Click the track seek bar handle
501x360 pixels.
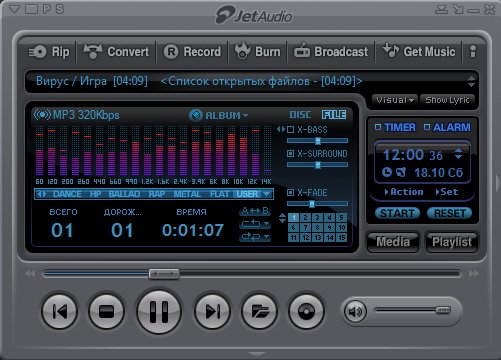(164, 274)
